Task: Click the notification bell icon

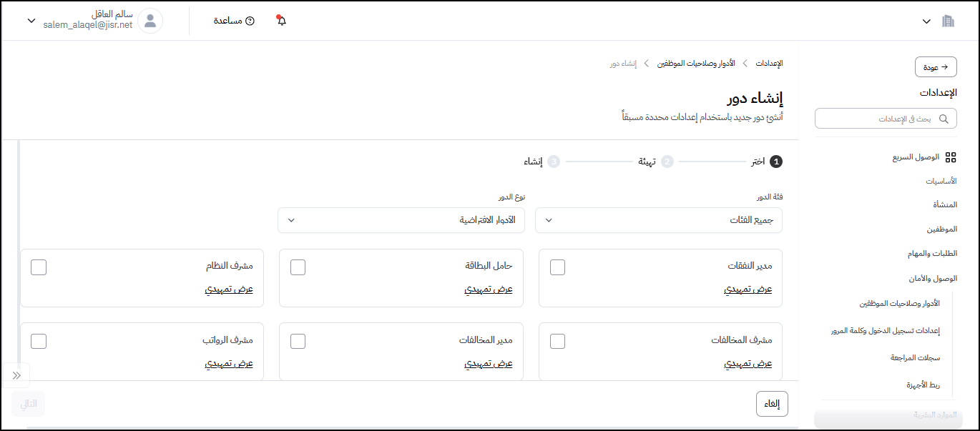Action: pos(282,21)
